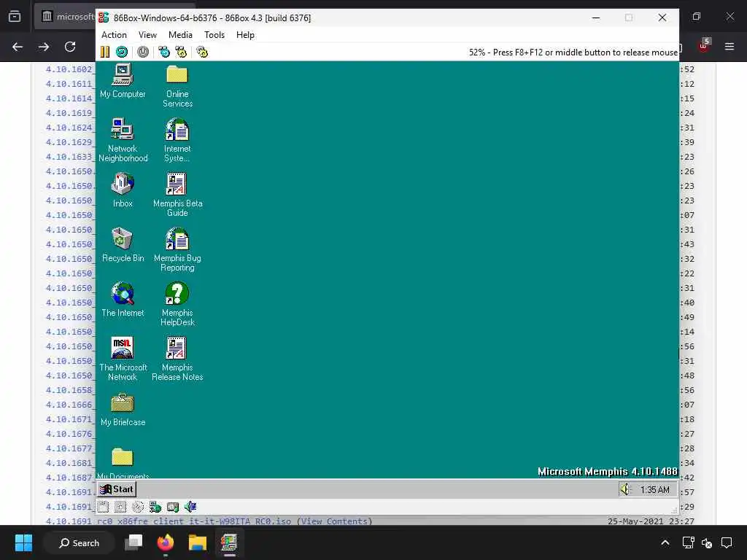
Task: Click the second floppy drive status icon
Action: pyautogui.click(x=120, y=507)
